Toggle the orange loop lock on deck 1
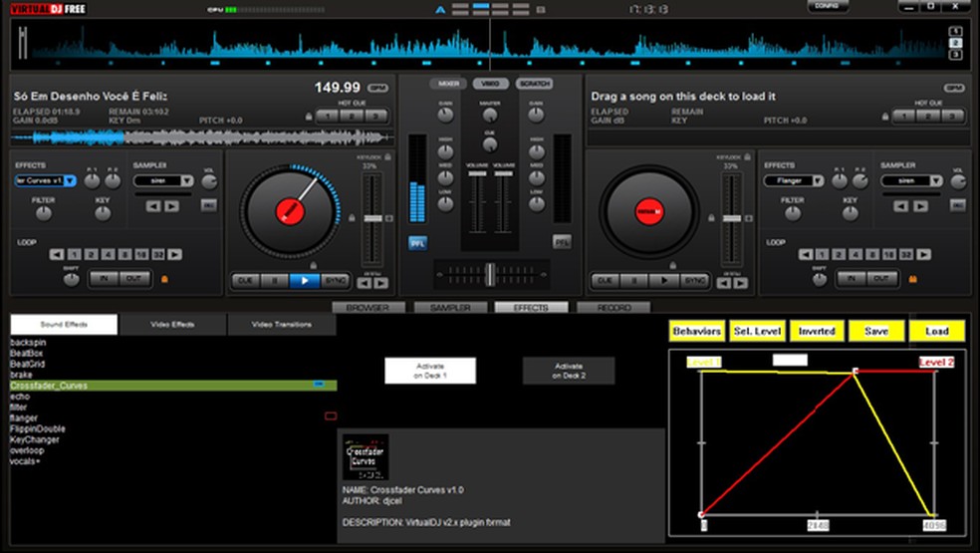This screenshot has height=553, width=980. [x=165, y=279]
